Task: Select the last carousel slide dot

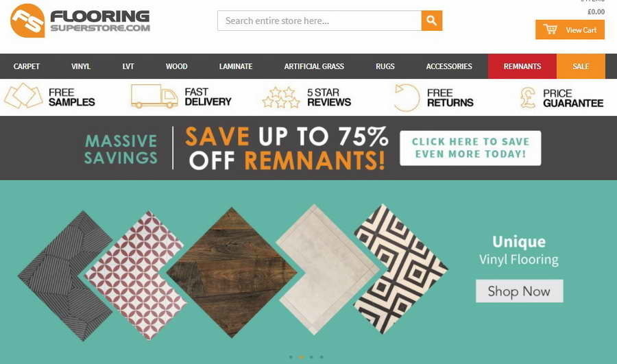Action: point(322,357)
